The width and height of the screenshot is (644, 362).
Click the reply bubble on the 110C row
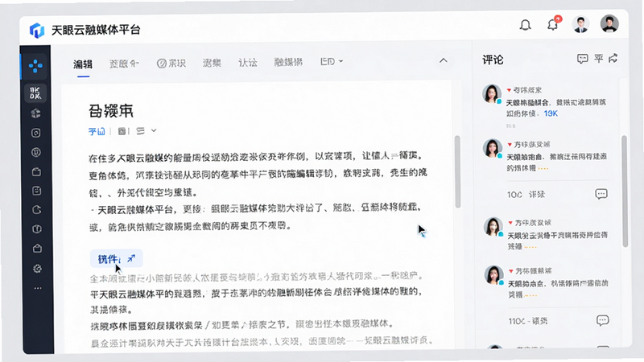(x=602, y=320)
